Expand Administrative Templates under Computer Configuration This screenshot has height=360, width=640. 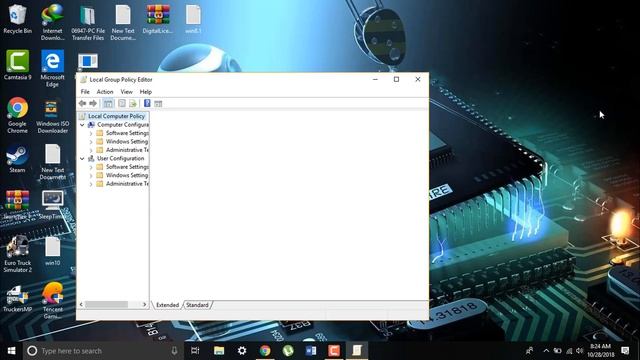pyautogui.click(x=91, y=150)
